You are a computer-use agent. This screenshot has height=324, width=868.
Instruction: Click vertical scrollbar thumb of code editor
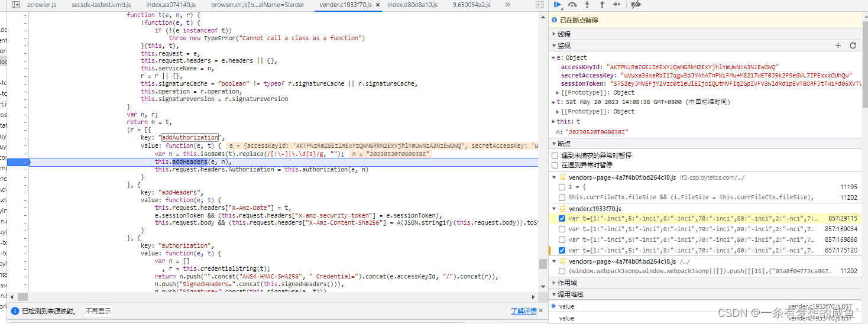coord(543,264)
